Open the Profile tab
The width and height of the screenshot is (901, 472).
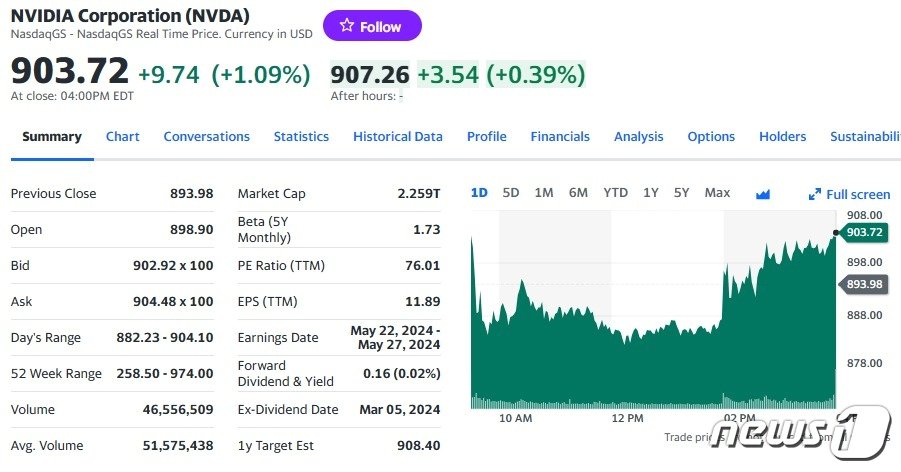[486, 137]
